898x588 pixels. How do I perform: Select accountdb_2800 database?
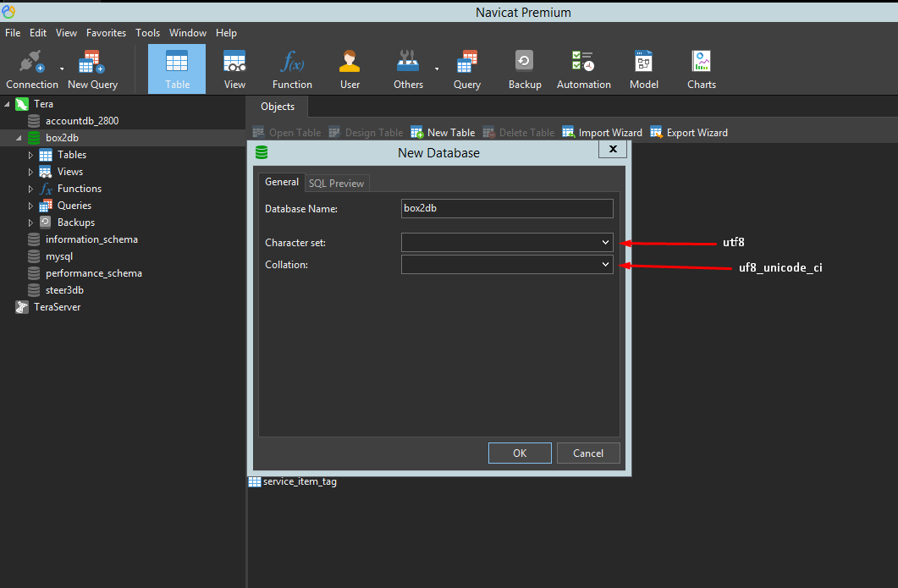coord(82,121)
